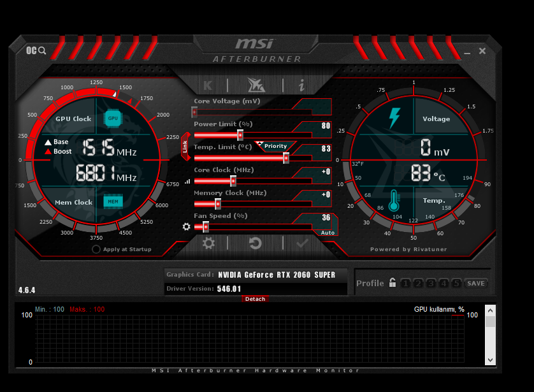
Task: Click the voltage lightning bolt icon
Action: 394,118
